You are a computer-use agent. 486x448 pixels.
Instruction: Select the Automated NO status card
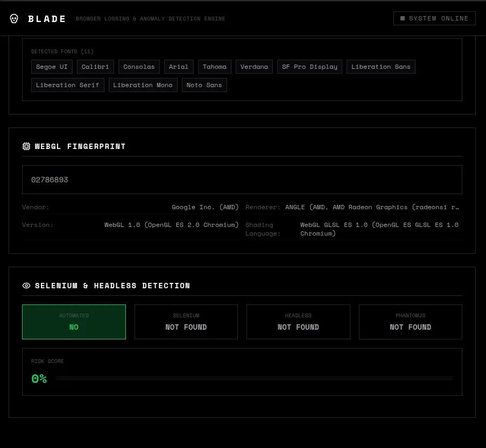[74, 322]
